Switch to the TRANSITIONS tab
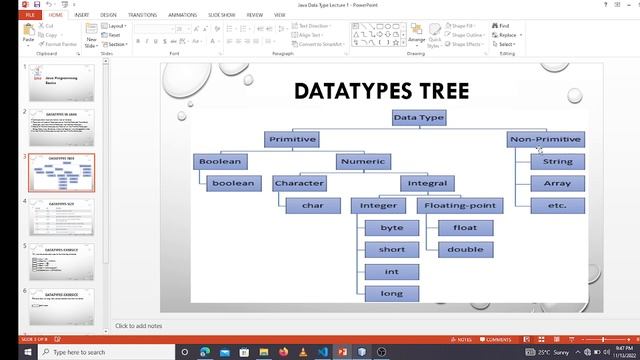640x360 pixels. (142, 15)
